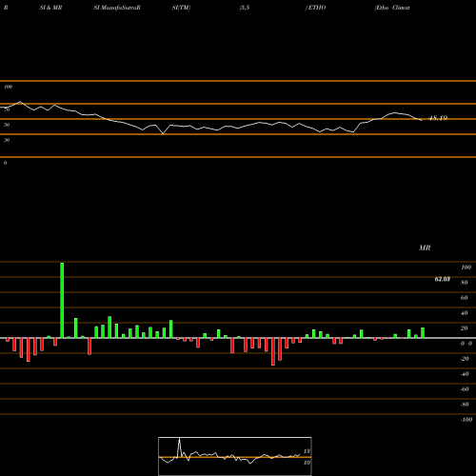Viewport: 476px width, 476px height.
Task: Click the SI(TM) header label
Action: [181, 8]
